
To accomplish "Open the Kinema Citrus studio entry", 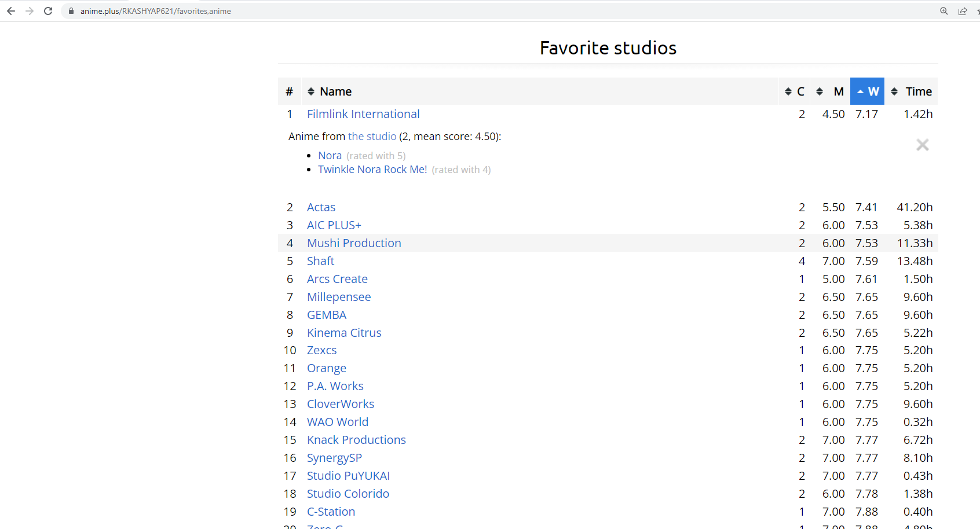I will (344, 333).
